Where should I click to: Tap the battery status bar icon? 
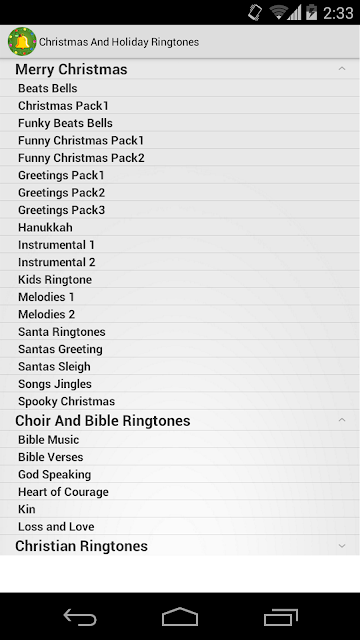(x=311, y=13)
